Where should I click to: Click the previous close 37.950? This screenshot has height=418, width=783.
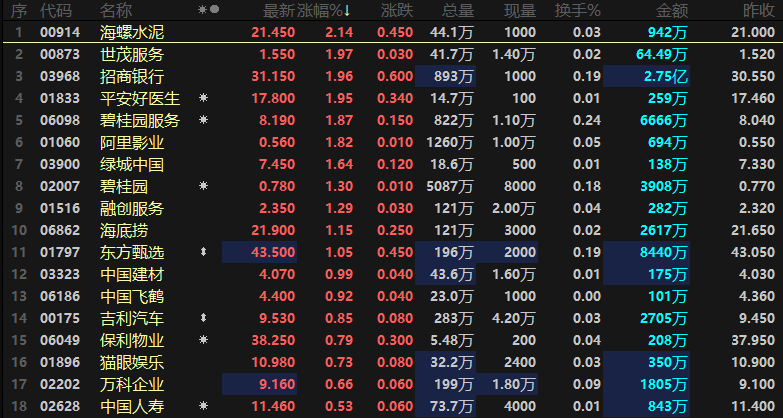tap(753, 340)
